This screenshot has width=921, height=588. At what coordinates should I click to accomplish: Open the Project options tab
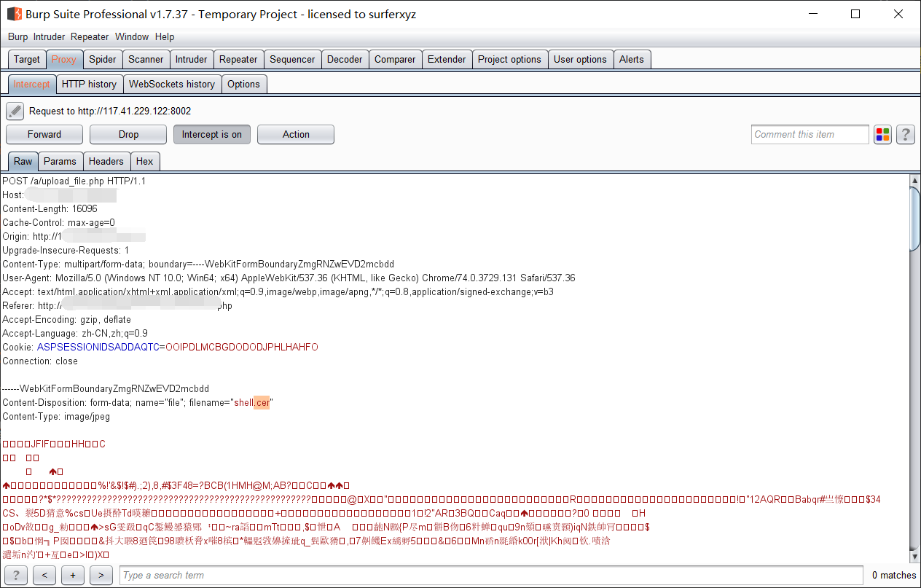pos(510,60)
